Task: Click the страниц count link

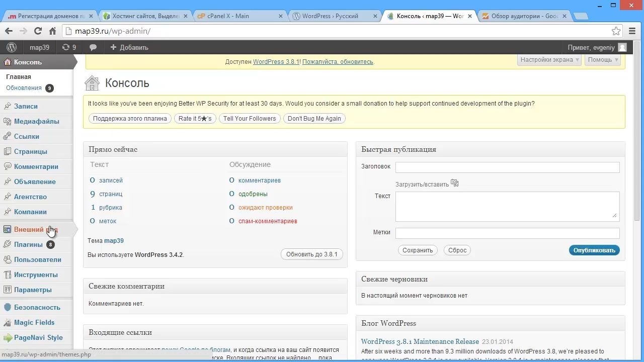Action: click(111, 194)
